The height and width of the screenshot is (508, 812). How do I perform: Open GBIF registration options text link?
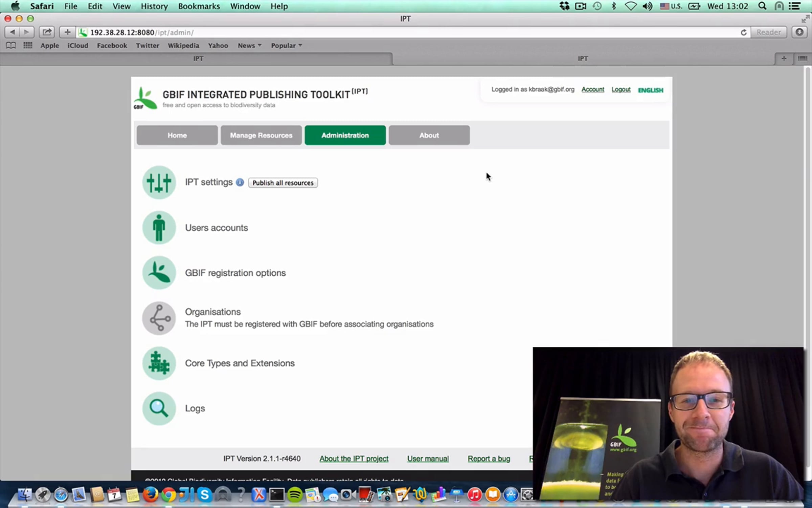235,273
